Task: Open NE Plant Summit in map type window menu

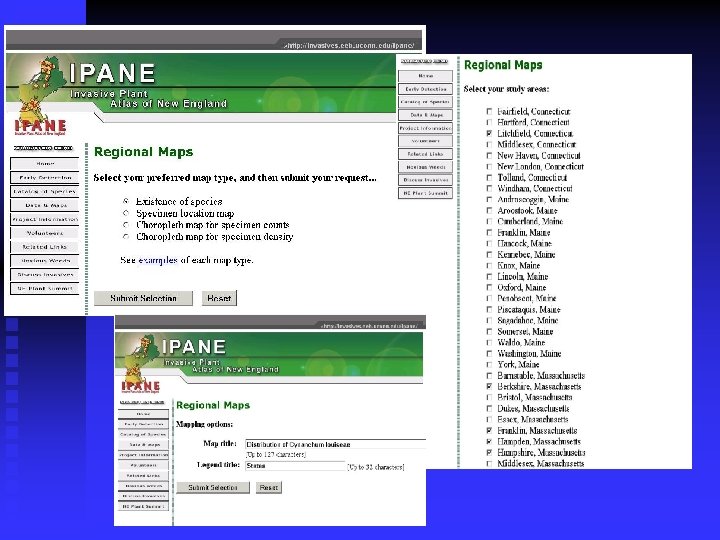Action: tap(45, 288)
